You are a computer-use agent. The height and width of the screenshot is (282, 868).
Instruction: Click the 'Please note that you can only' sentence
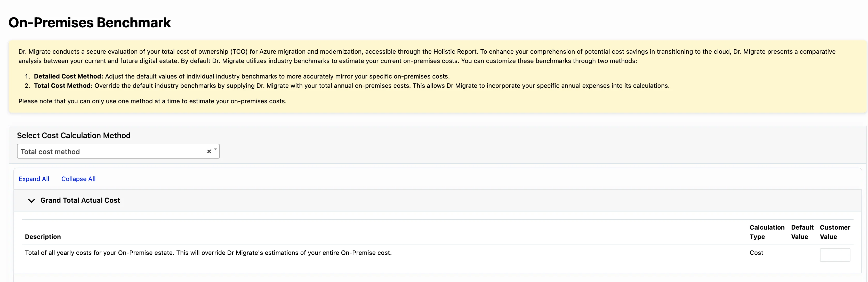[x=152, y=101]
